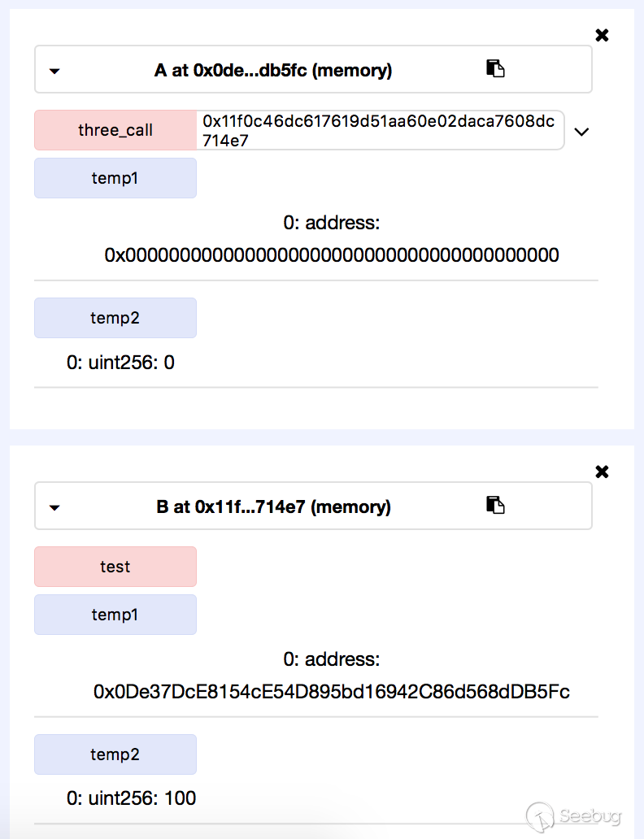
Task: Call temp1 on contract B
Action: [115, 615]
